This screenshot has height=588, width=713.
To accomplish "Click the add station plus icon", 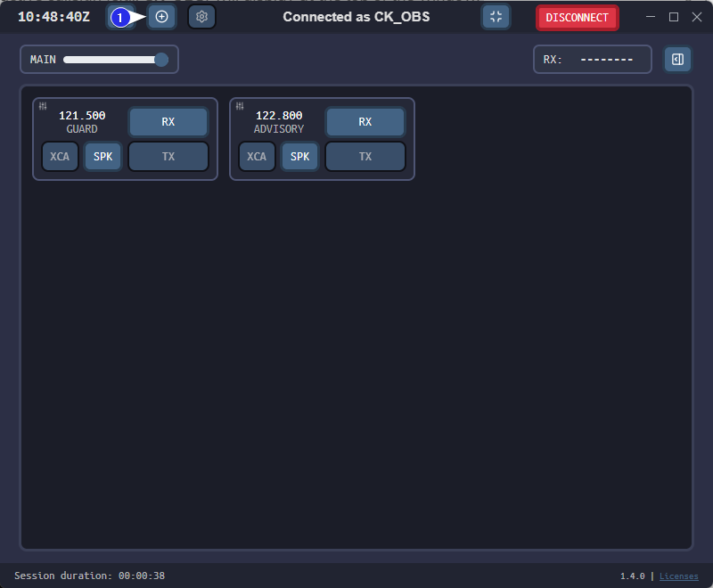I will click(161, 17).
